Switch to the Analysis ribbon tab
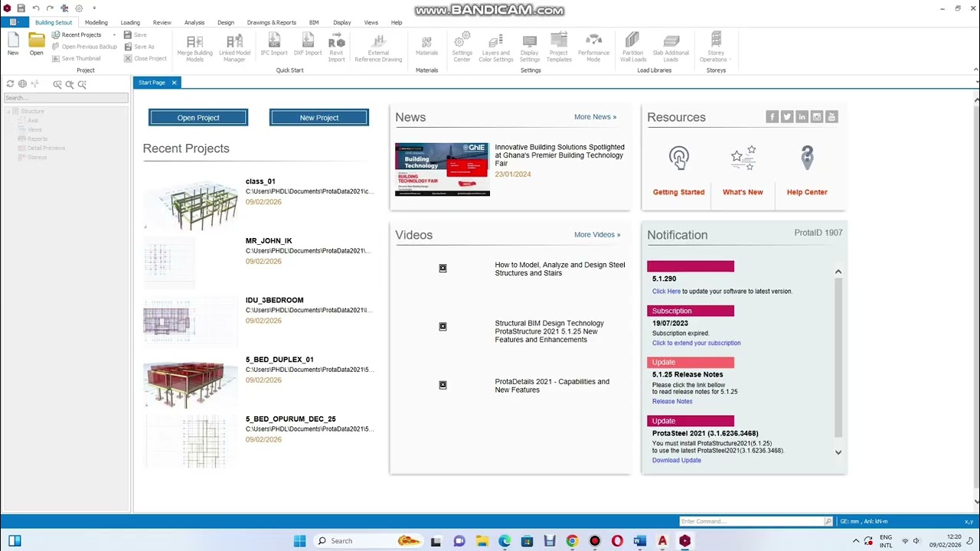The width and height of the screenshot is (980, 551). click(x=194, y=23)
